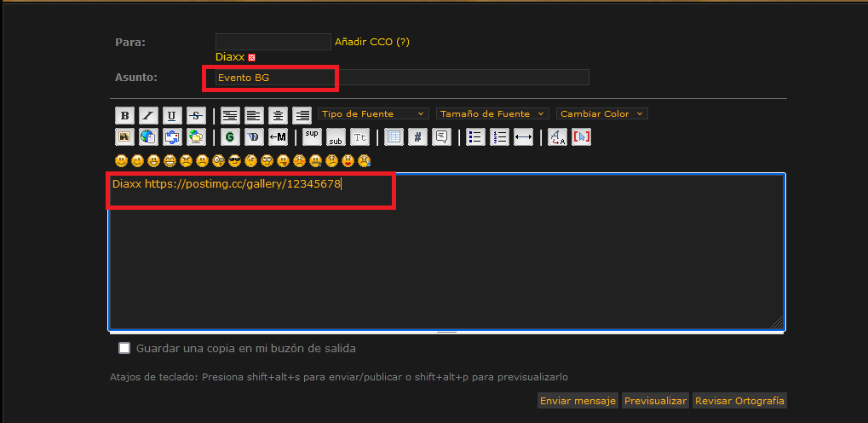
Task: Insert bulleted list
Action: click(475, 136)
